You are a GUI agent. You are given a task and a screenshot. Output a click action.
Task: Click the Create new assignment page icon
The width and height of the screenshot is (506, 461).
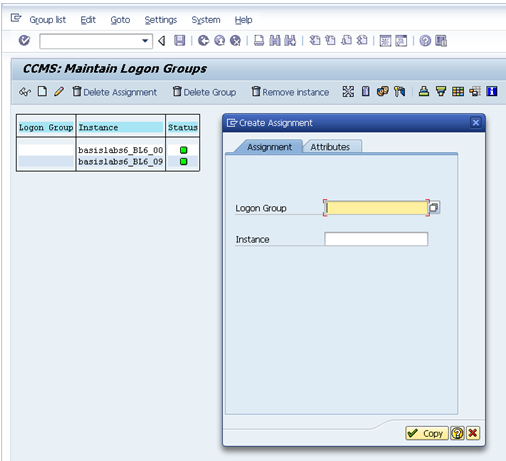42,91
